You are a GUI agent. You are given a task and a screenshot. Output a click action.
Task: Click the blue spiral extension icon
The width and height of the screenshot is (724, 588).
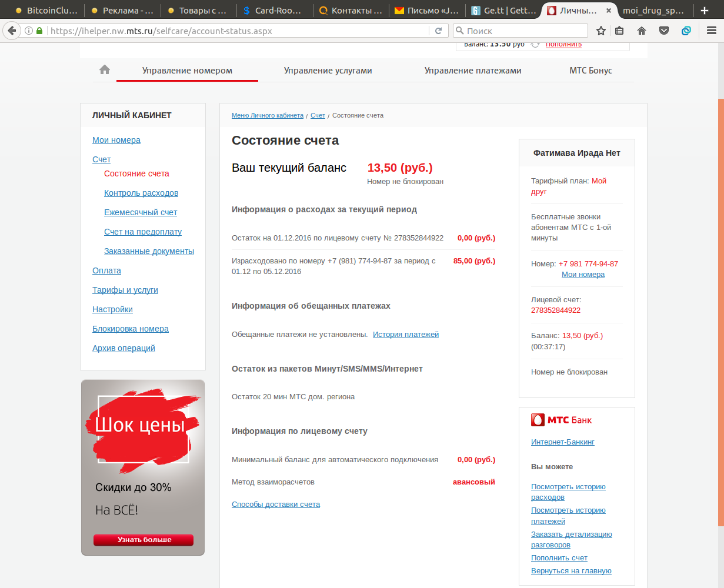686,31
